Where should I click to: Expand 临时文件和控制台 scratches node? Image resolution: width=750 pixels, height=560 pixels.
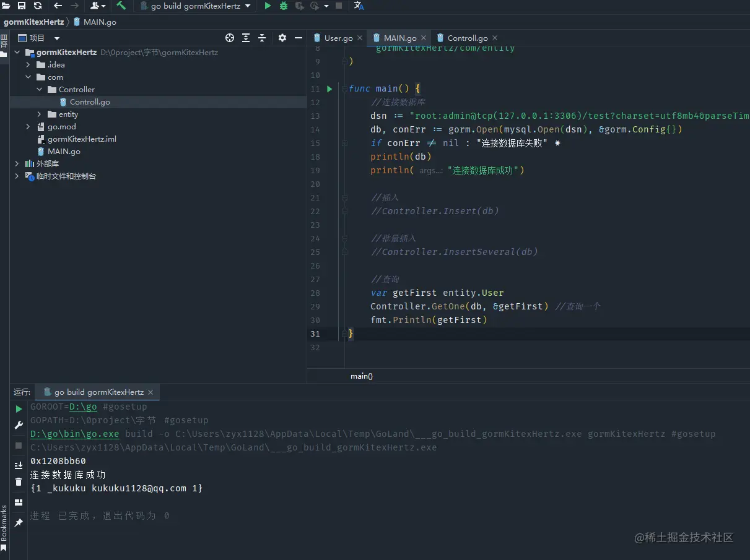pos(17,176)
